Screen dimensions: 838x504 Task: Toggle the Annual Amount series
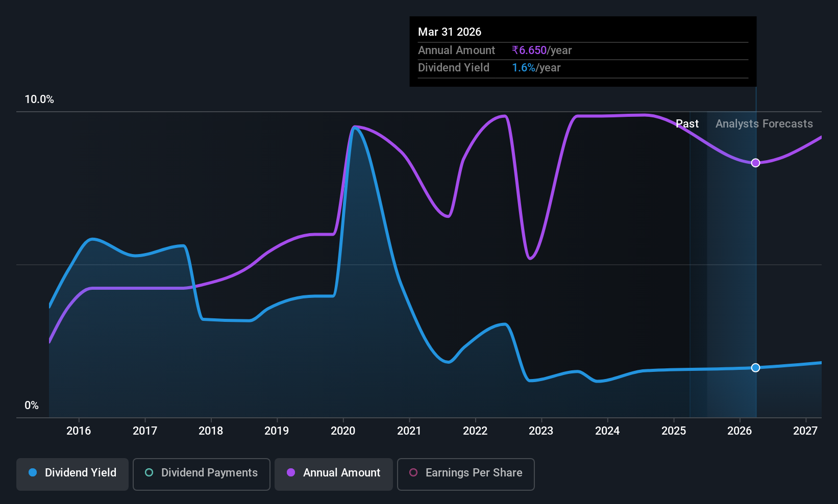(x=334, y=474)
